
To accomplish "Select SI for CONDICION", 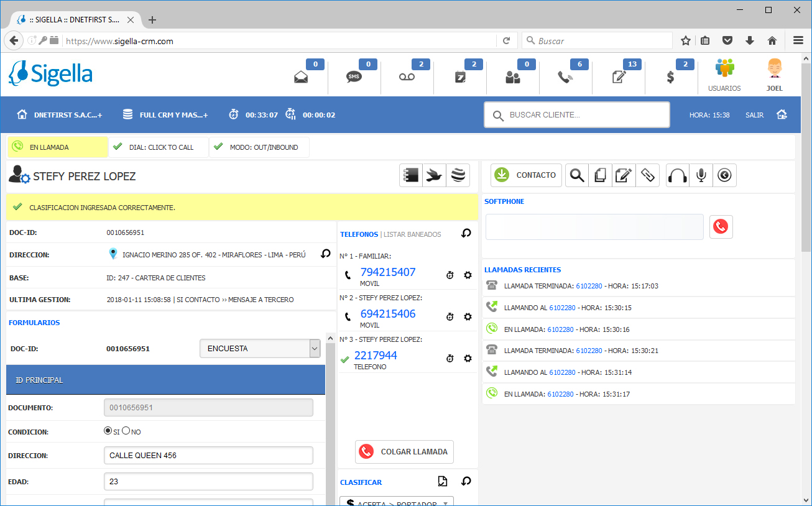I will pos(108,431).
